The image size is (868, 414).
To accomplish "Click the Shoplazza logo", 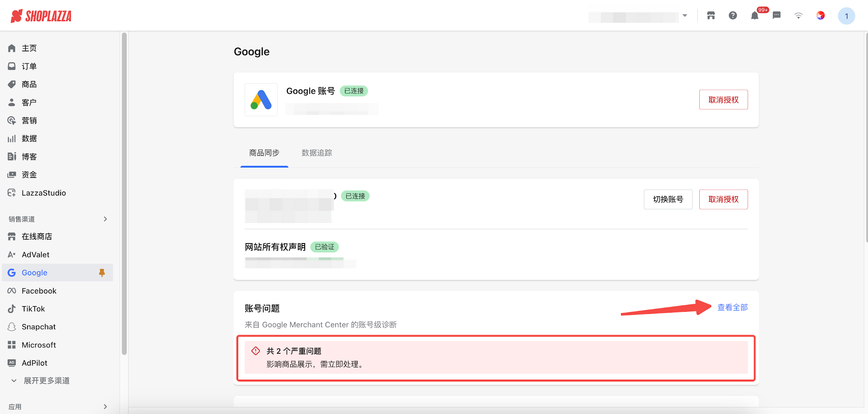I will pyautogui.click(x=41, y=16).
